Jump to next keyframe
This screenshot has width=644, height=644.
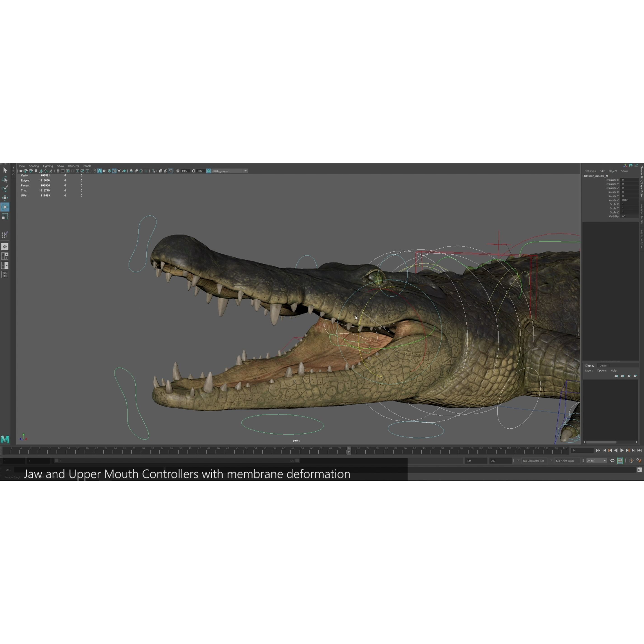pos(628,450)
